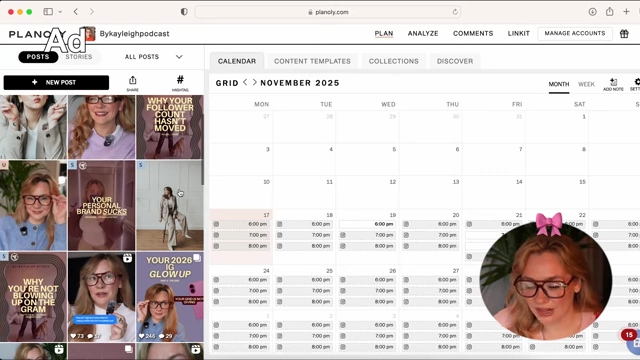Open 'Your 2026 IG Glow Up' thumbnail

pyautogui.click(x=170, y=297)
